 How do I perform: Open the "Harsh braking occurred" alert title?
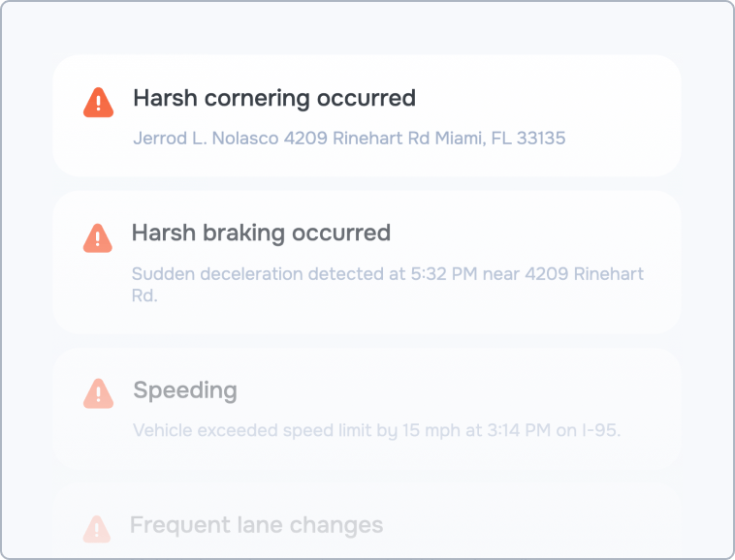(x=261, y=233)
